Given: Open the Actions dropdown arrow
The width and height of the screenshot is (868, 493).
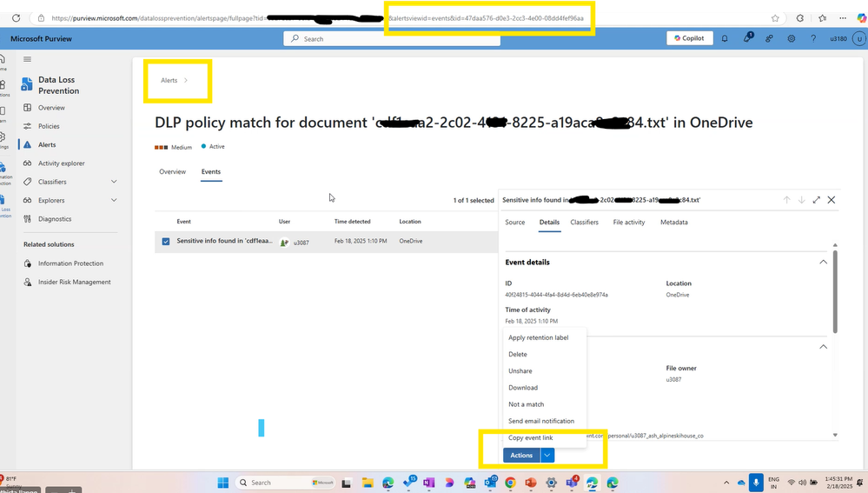Looking at the screenshot, I should click(x=547, y=455).
